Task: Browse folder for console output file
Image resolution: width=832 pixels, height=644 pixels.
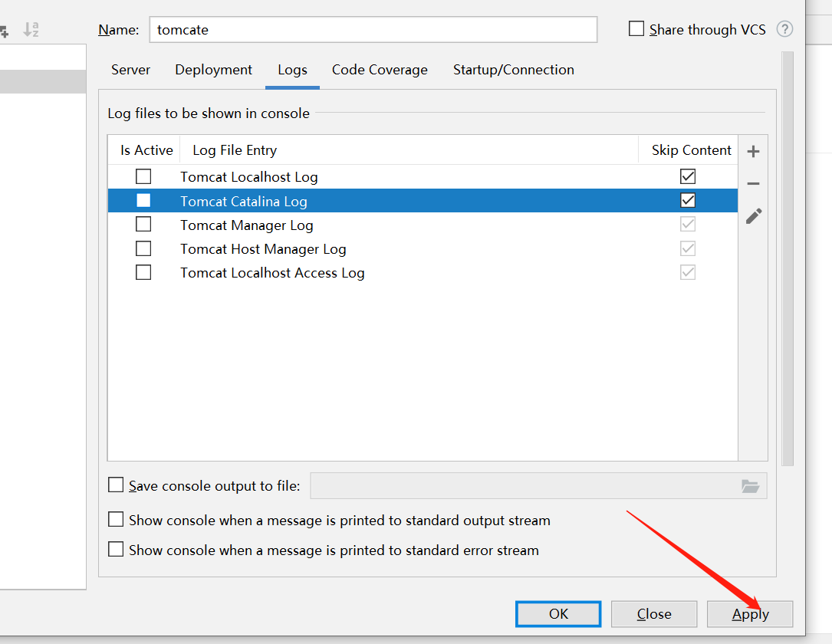Action: click(750, 486)
